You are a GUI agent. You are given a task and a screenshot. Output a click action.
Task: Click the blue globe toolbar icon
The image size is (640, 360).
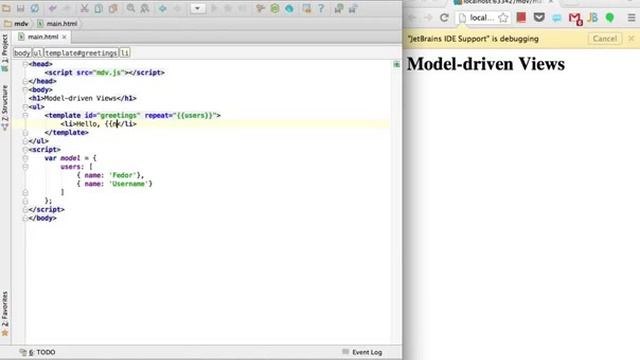[289, 8]
